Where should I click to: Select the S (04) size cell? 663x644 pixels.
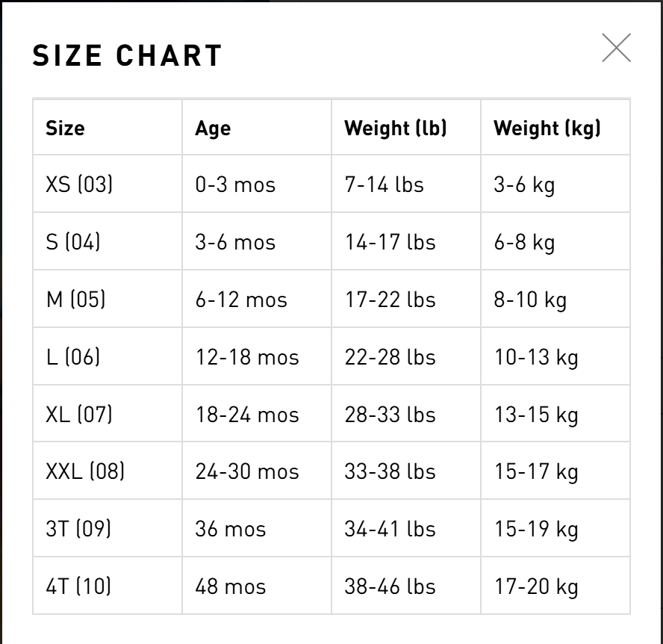(x=73, y=242)
